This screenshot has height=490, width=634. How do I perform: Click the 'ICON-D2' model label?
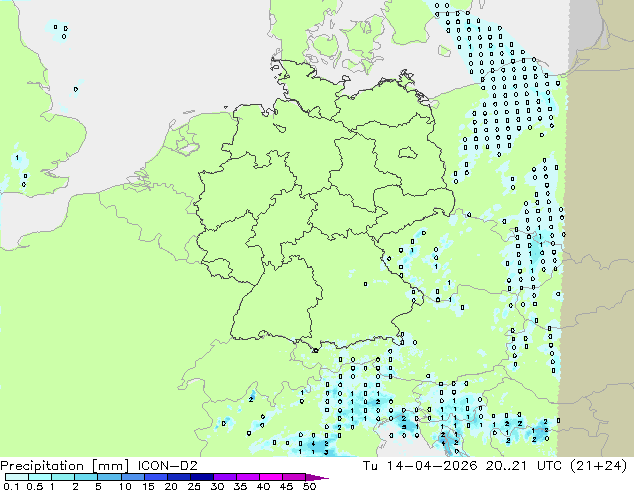(x=167, y=466)
